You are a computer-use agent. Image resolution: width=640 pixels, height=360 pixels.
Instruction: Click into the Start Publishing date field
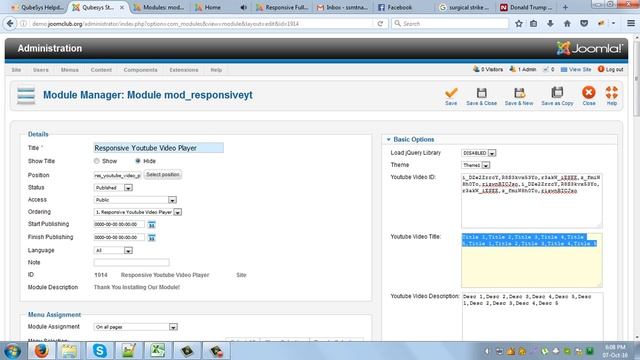coord(119,224)
